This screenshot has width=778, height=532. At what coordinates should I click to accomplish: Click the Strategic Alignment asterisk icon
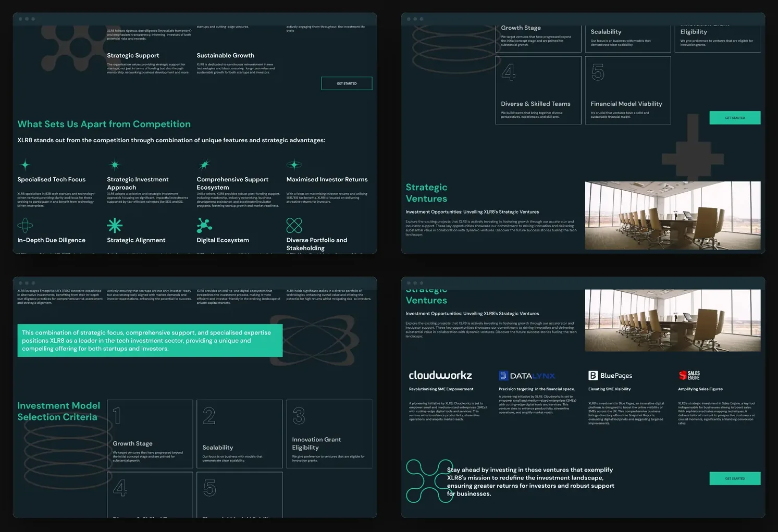click(x=115, y=226)
